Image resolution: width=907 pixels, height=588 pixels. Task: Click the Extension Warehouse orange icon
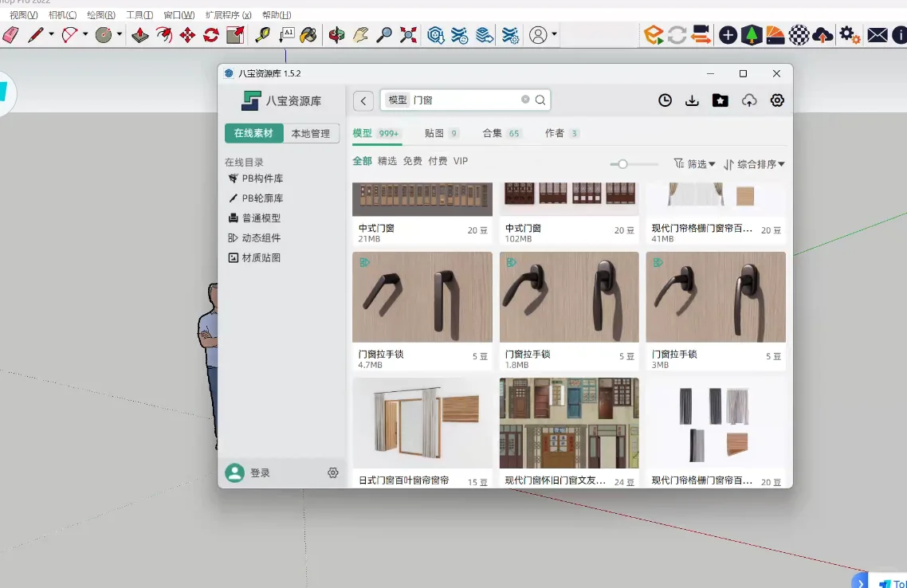pyautogui.click(x=654, y=35)
